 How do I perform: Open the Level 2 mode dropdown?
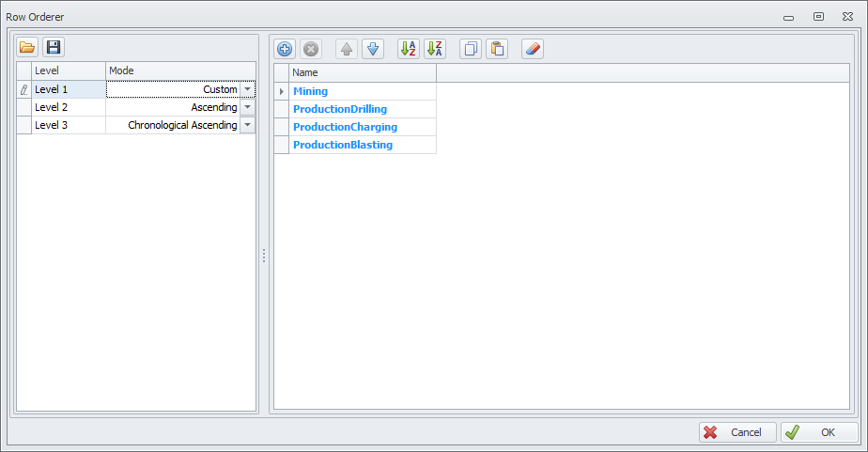click(248, 107)
